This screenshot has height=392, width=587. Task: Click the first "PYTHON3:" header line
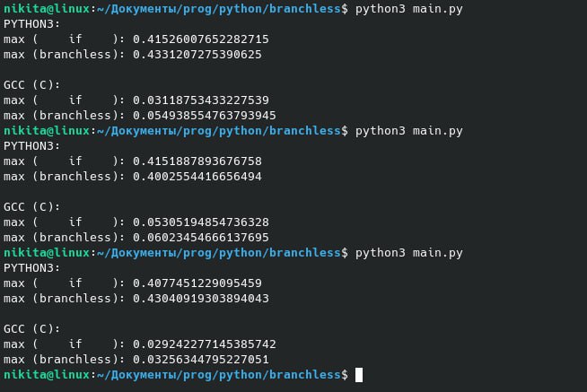[x=32, y=24]
